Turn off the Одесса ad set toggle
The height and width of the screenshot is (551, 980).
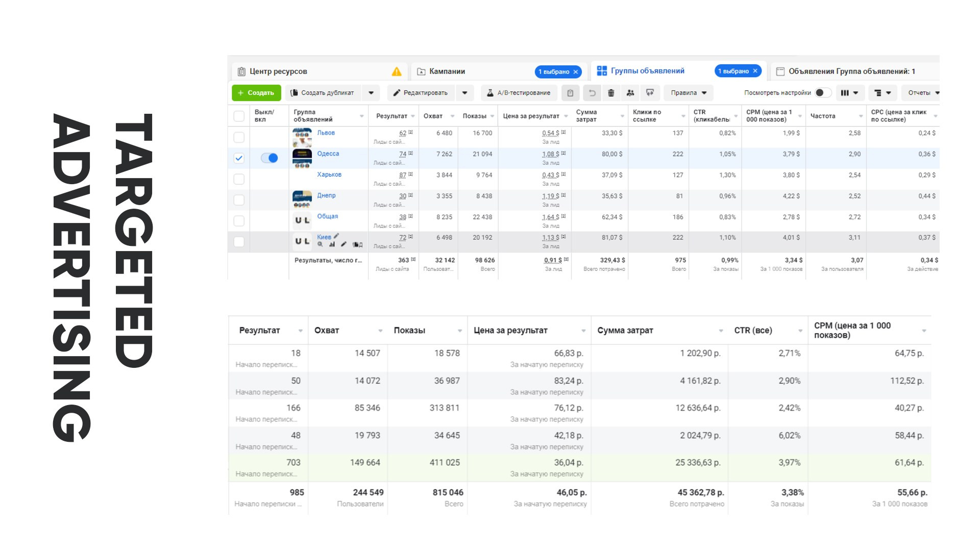pyautogui.click(x=269, y=158)
